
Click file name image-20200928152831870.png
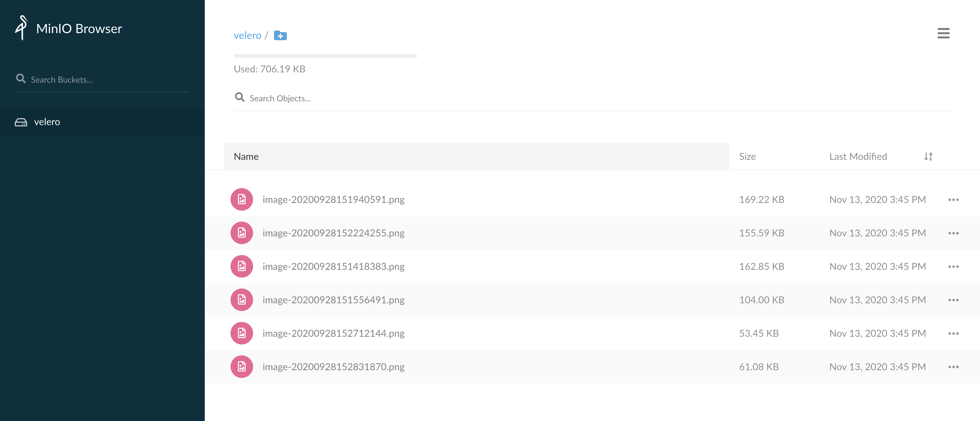[x=333, y=367]
